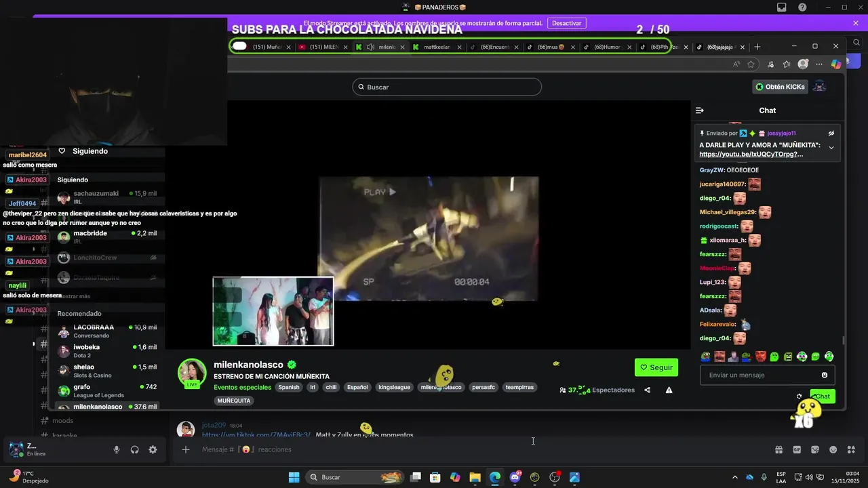Open the Edge read-aloud icon

[x=736, y=64]
